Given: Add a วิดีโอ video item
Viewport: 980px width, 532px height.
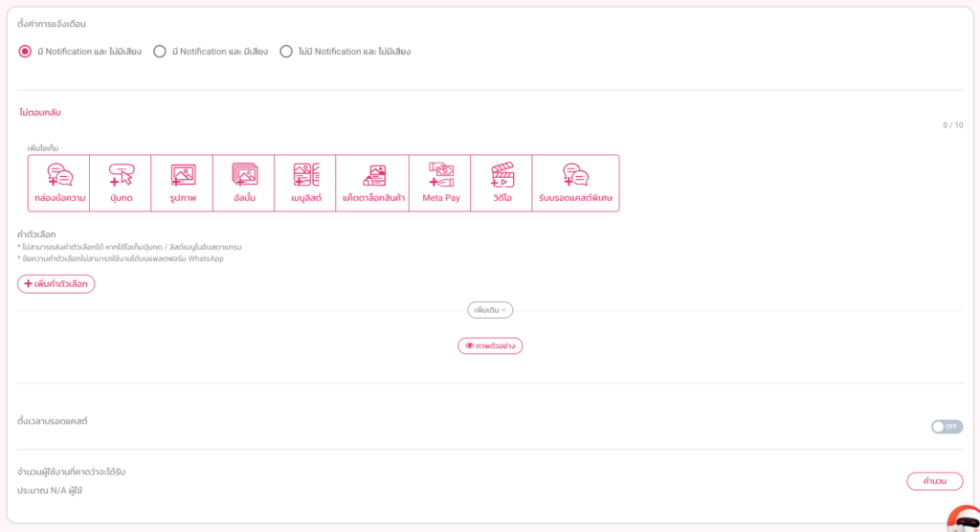Looking at the screenshot, I should coord(501,183).
